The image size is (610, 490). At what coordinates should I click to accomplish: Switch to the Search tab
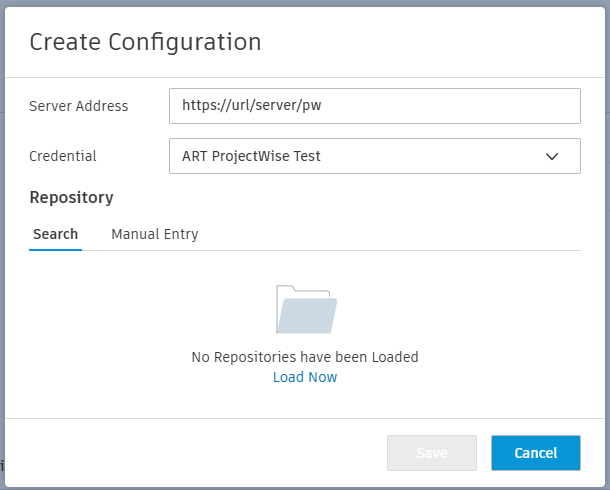pyautogui.click(x=55, y=234)
